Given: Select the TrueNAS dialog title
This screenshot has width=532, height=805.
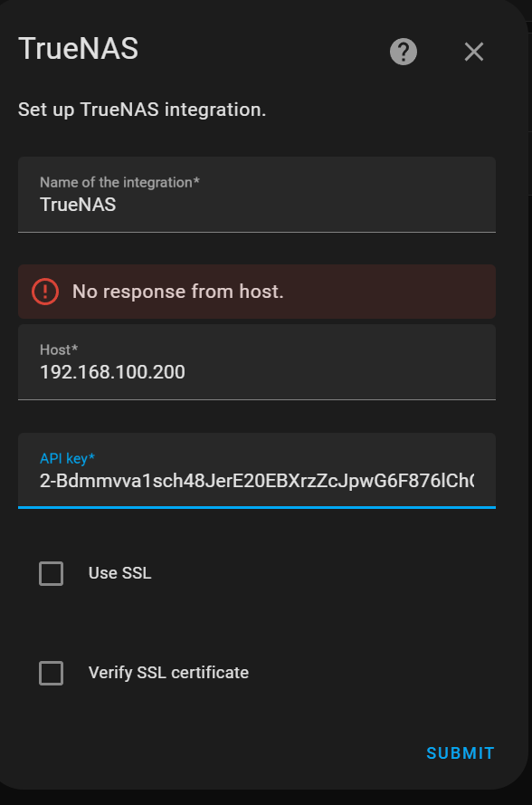Looking at the screenshot, I should [x=77, y=50].
